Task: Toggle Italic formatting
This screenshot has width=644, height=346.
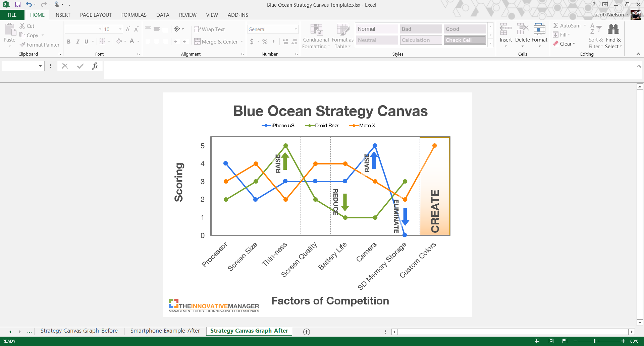Action: 77,42
